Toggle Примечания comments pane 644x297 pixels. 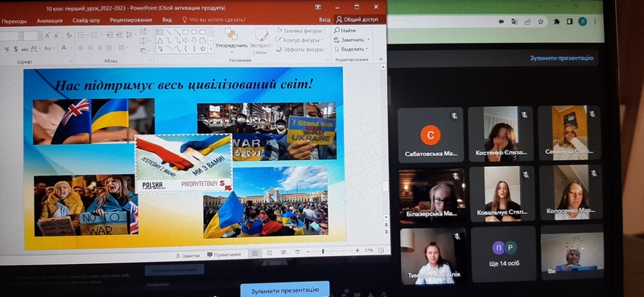[x=224, y=254]
